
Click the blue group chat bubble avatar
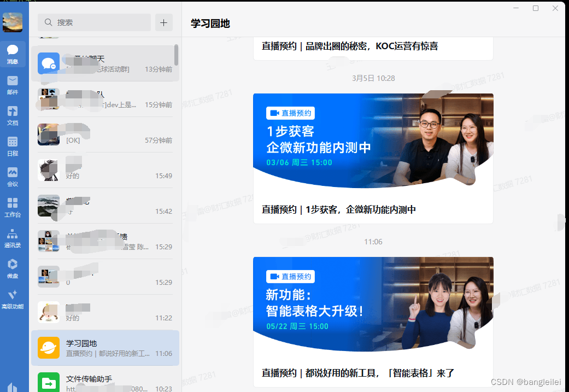tap(49, 63)
